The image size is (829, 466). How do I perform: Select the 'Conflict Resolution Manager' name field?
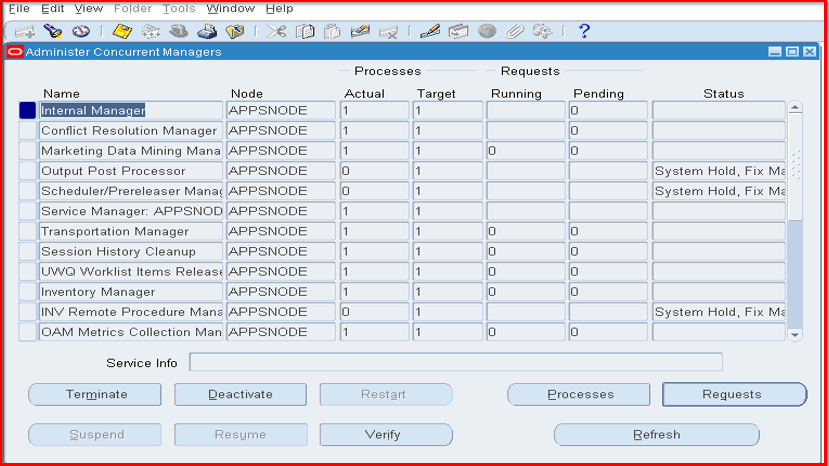coord(131,131)
